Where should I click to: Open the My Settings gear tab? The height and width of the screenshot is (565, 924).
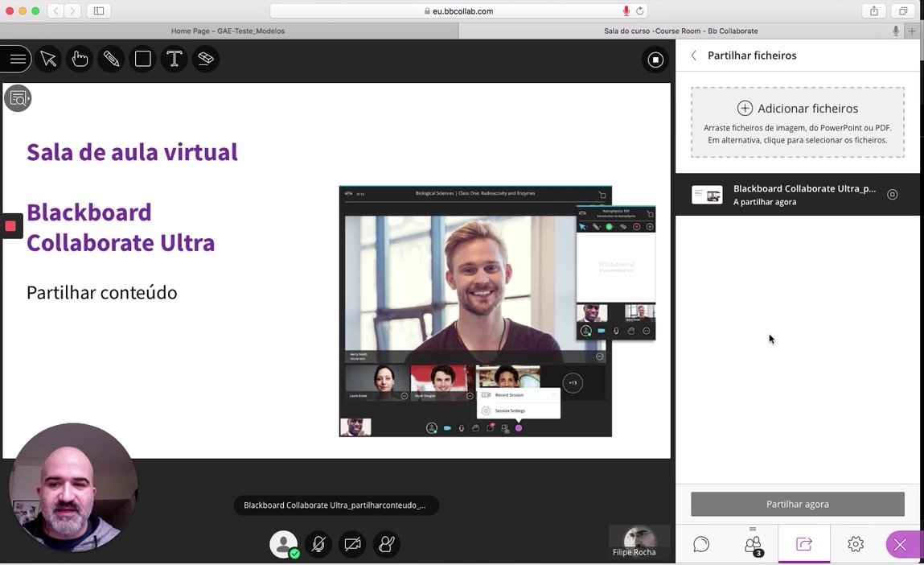tap(856, 544)
